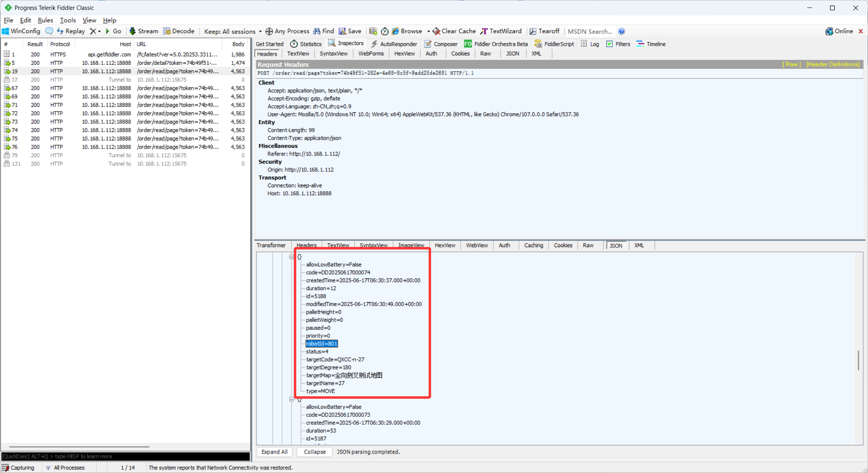868x473 pixels.
Task: Click Expand All button
Action: coord(275,452)
